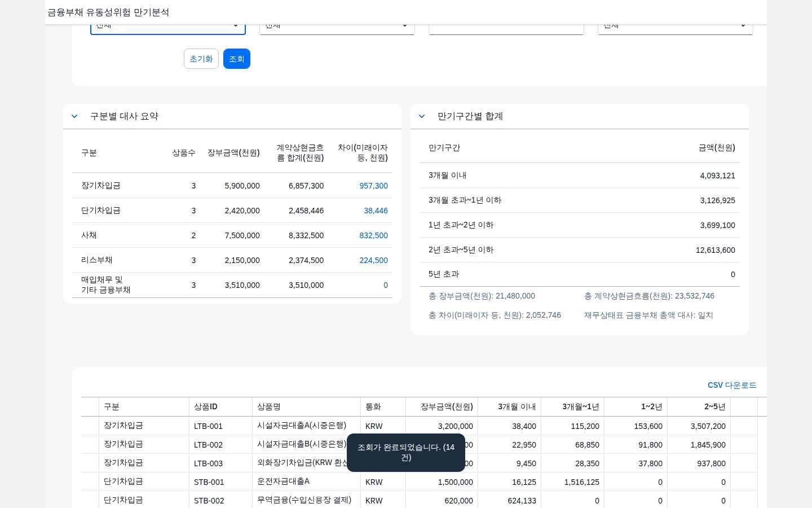Click the 매입채무 및 기타 금융부채 label
Viewport: 812px width, 508px height.
point(106,285)
